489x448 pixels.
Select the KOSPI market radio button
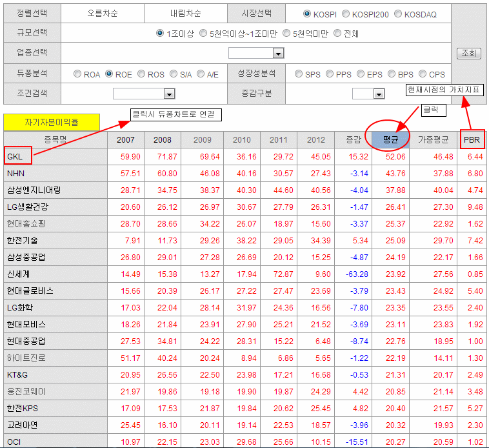pyautogui.click(x=307, y=14)
